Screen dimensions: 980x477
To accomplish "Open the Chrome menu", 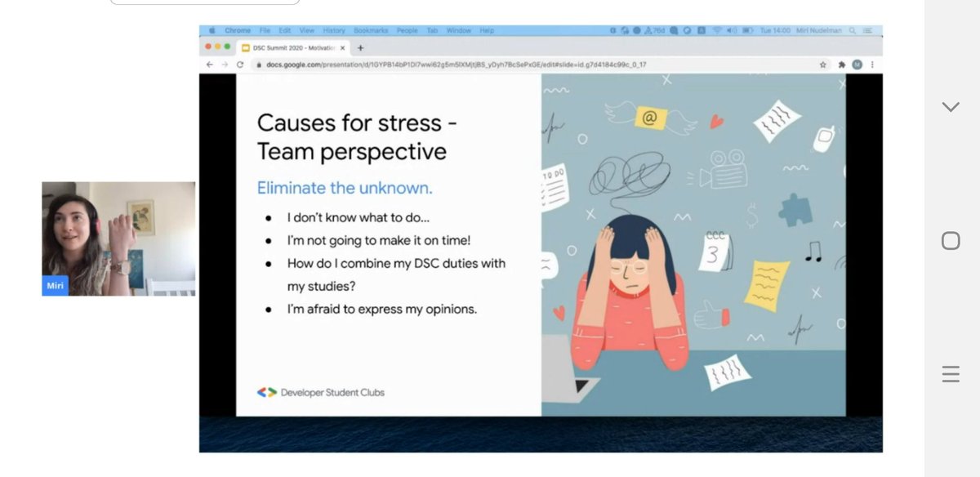I will tap(238, 30).
